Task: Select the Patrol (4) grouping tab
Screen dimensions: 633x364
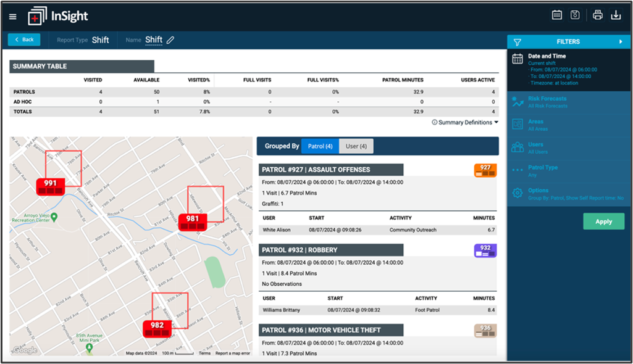Action: (321, 146)
